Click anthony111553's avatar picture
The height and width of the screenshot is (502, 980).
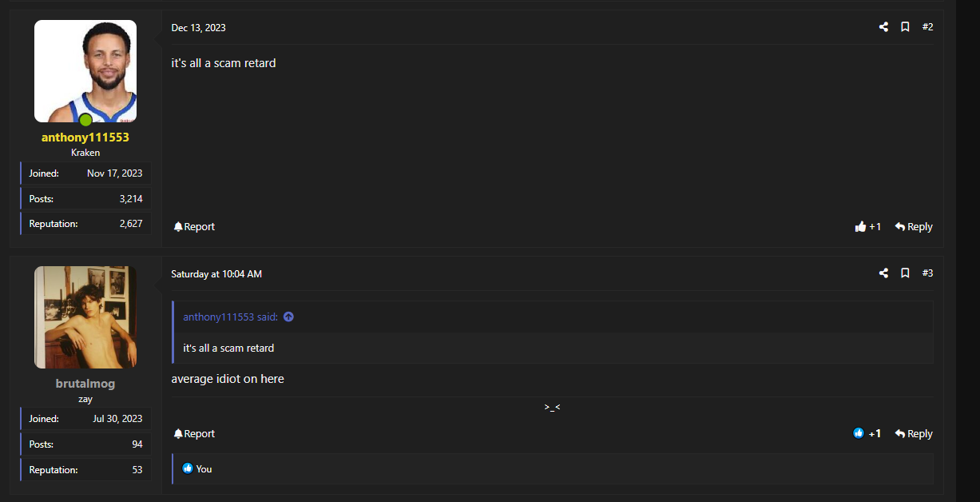pyautogui.click(x=85, y=71)
